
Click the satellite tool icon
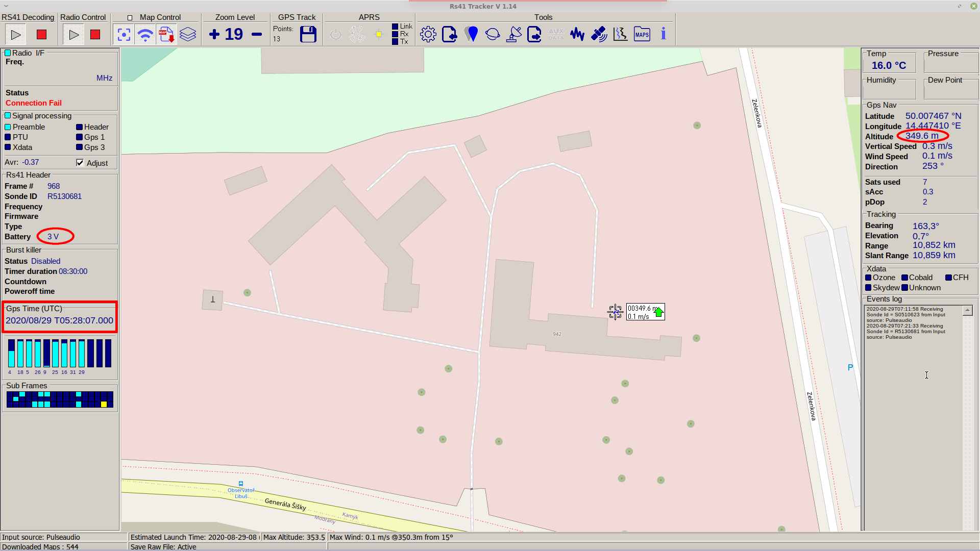point(599,35)
